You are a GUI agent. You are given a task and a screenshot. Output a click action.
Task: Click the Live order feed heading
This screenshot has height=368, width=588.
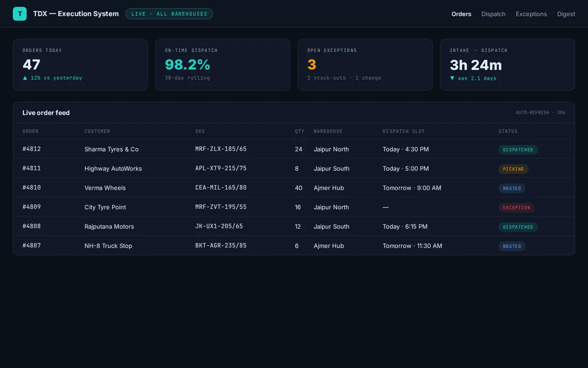pos(46,113)
